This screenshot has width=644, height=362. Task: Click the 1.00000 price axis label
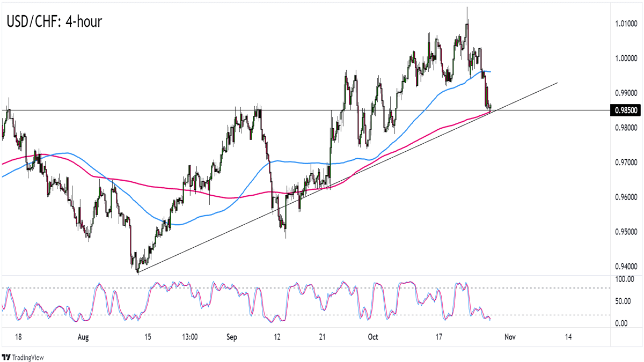[625, 58]
